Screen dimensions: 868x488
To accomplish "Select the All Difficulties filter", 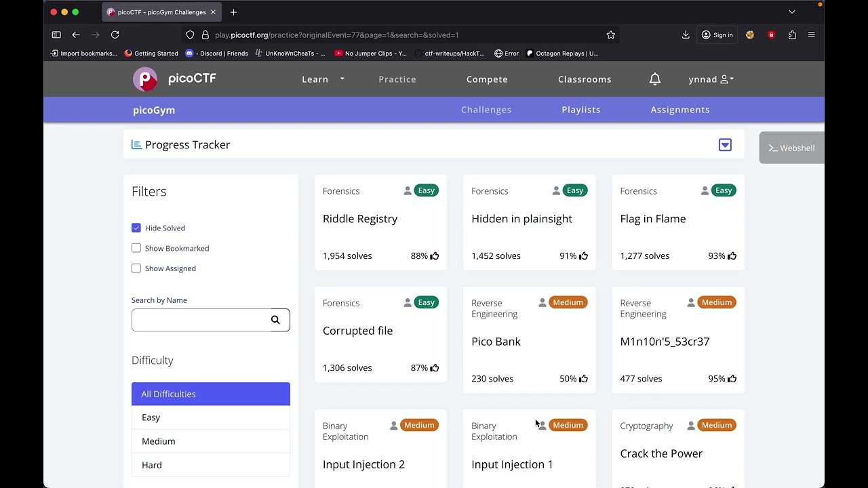I will 211,394.
